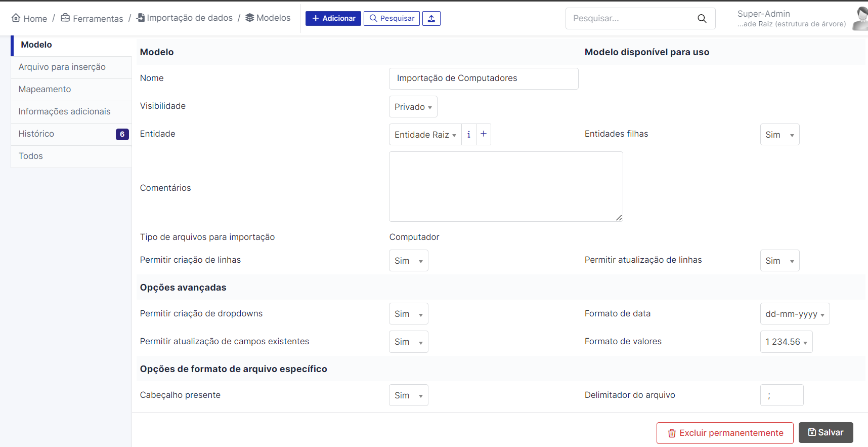This screenshot has width=868, height=447.
Task: Click the Home house icon
Action: click(x=16, y=18)
